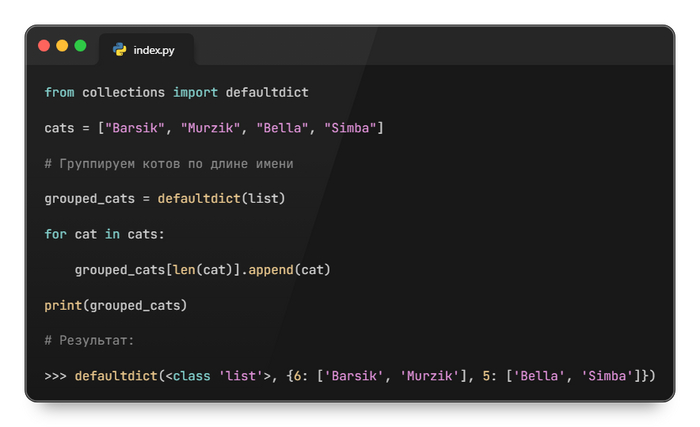
Task: Click 'defaultdict(list)' in the grouped_cats assignment
Action: tap(221, 199)
